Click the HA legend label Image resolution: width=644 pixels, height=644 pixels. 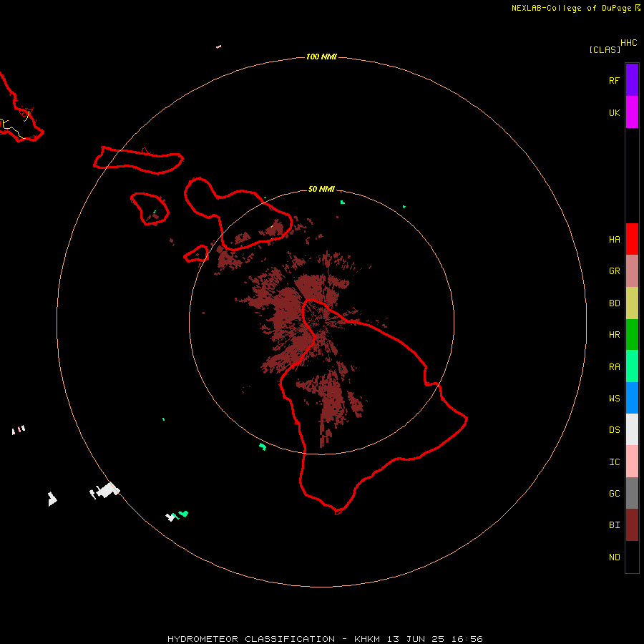click(614, 240)
